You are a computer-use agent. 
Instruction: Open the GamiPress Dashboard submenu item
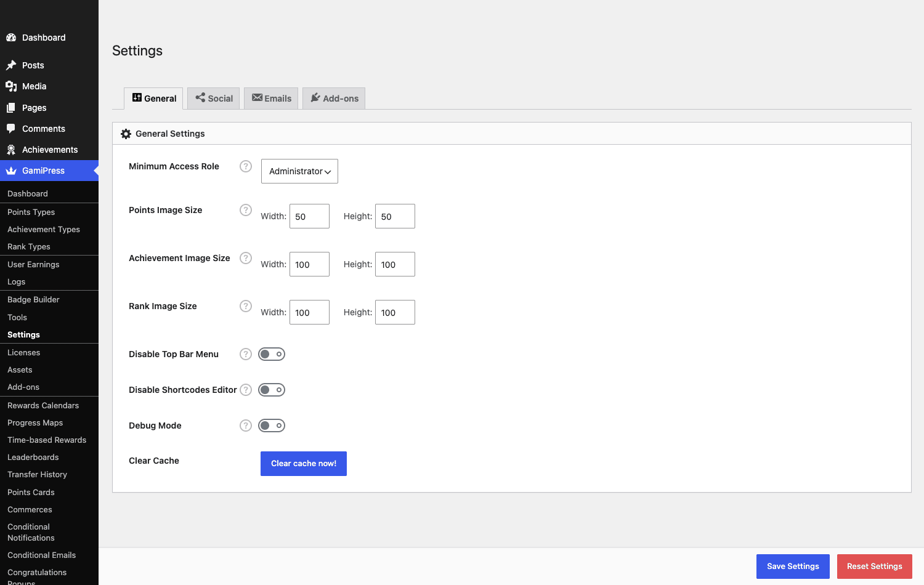click(49, 193)
